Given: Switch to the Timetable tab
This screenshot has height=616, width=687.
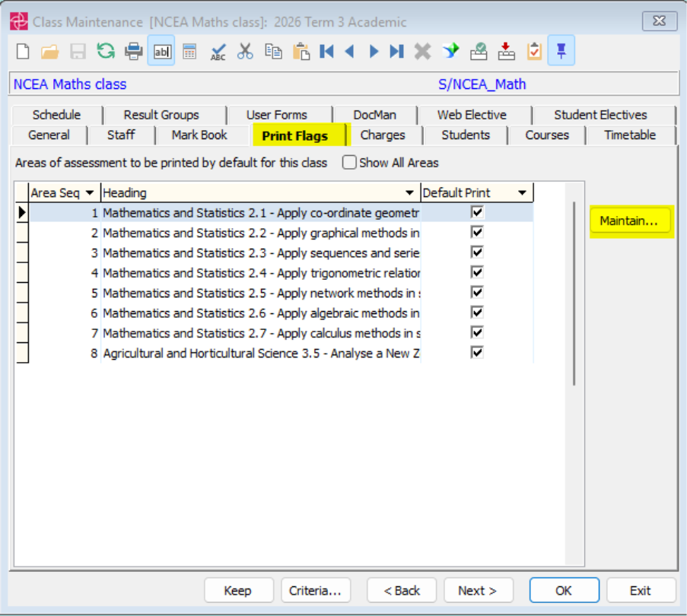Looking at the screenshot, I should [630, 135].
